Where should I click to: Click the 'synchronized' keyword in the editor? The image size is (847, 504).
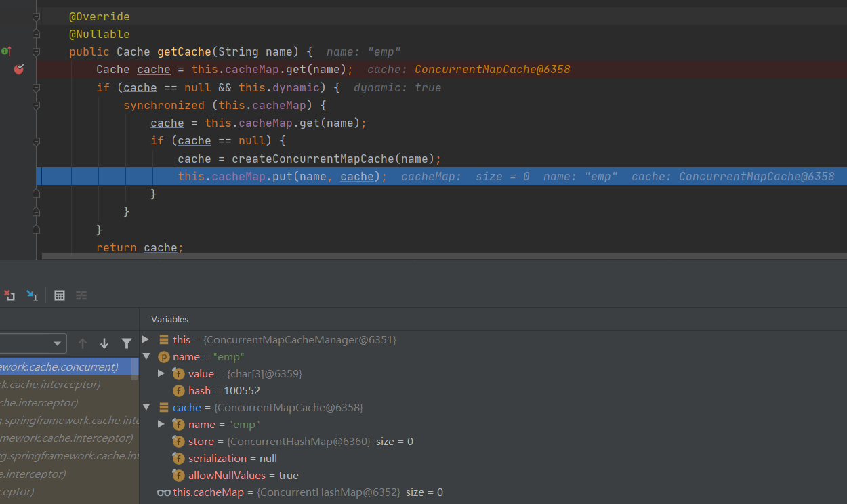(164, 105)
